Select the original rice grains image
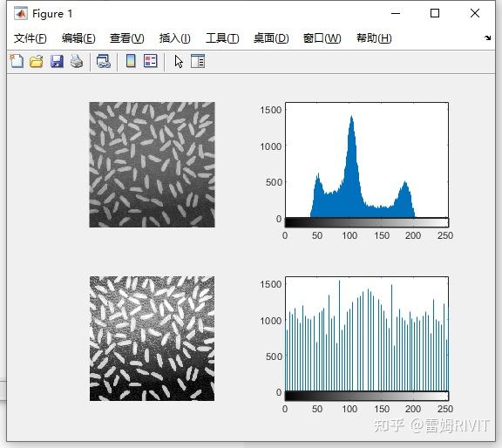502x448 pixels. (152, 165)
